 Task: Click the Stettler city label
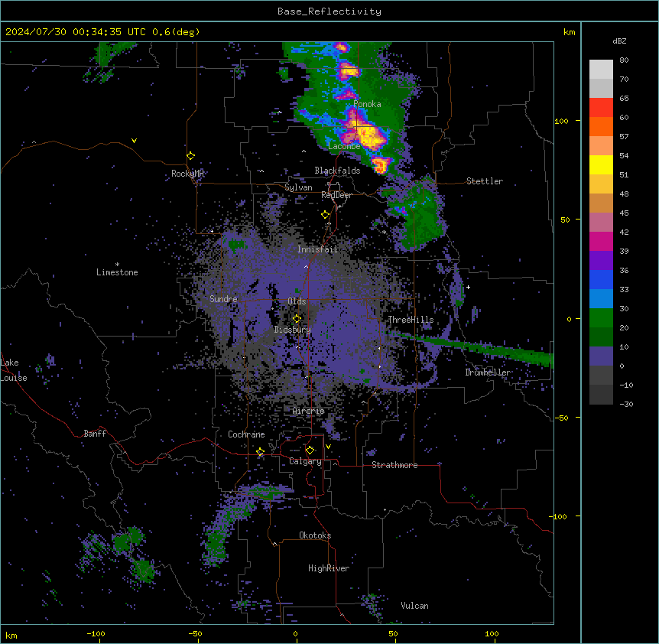click(485, 181)
